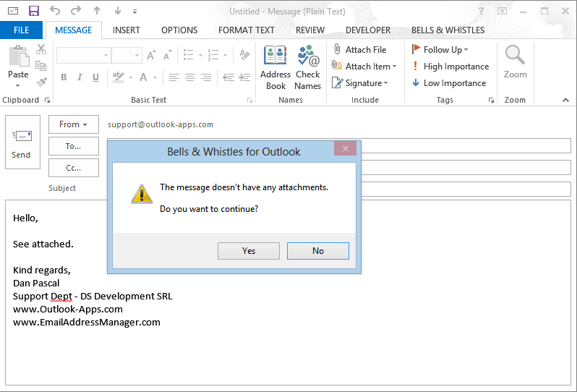Screen dimensions: 577x392
Task: Apply text highlight color
Action: pyautogui.click(x=118, y=77)
